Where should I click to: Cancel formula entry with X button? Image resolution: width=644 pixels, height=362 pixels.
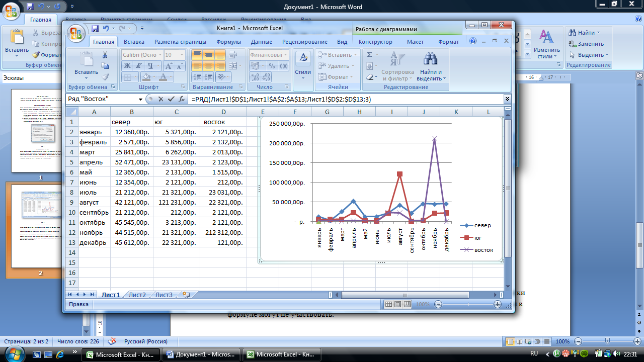click(161, 99)
